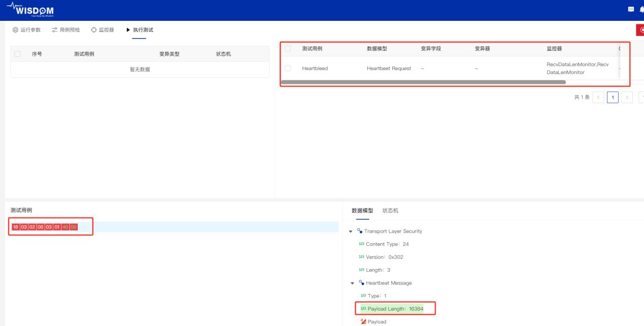644x326 pixels.
Task: Click the WISDOM logo
Action: click(x=30, y=10)
